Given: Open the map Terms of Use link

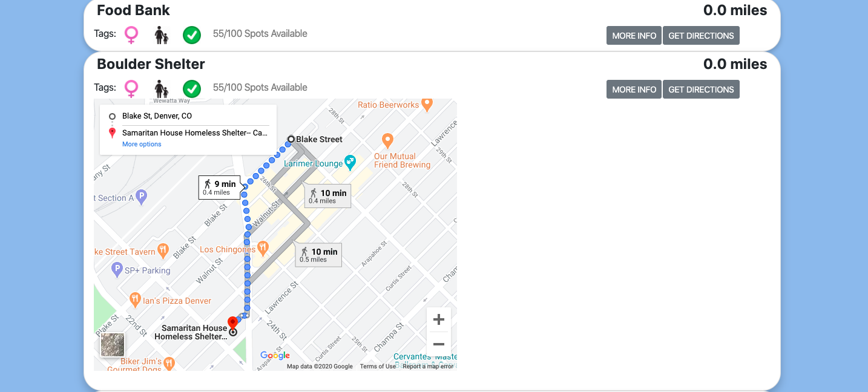Looking at the screenshot, I should [378, 367].
